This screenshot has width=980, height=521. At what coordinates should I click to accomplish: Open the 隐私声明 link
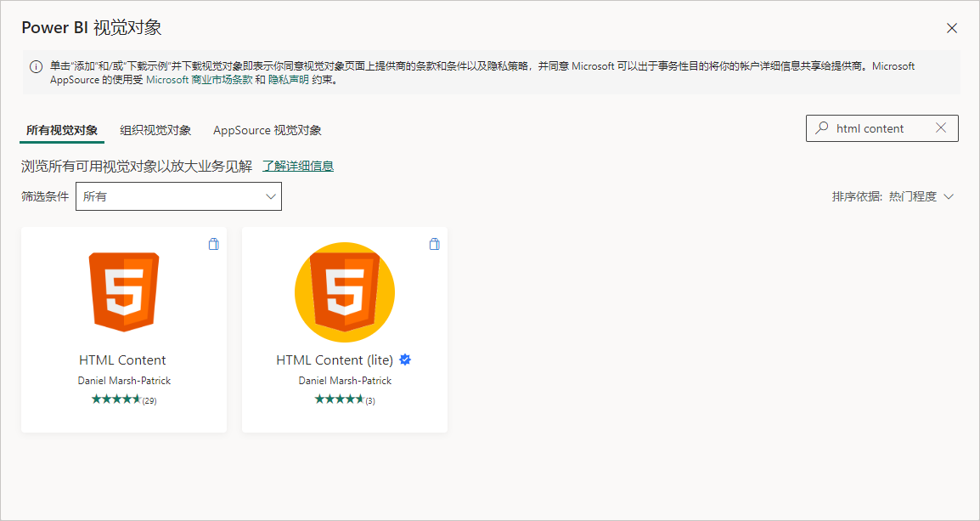(x=288, y=81)
